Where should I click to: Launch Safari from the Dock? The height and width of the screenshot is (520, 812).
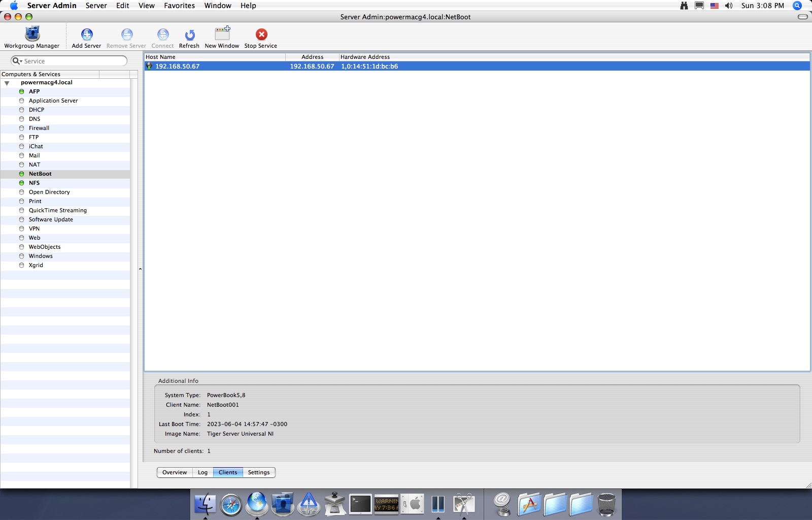click(231, 505)
